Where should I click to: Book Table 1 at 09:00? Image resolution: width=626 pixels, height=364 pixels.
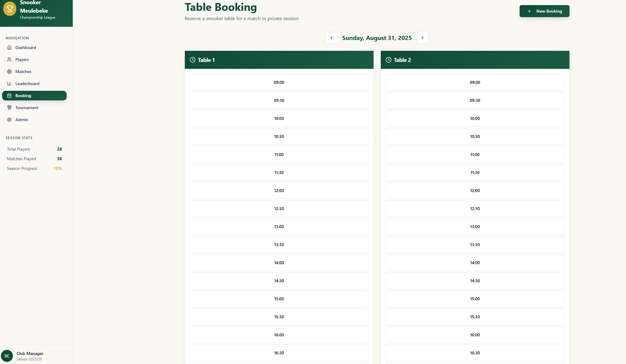pos(279,82)
